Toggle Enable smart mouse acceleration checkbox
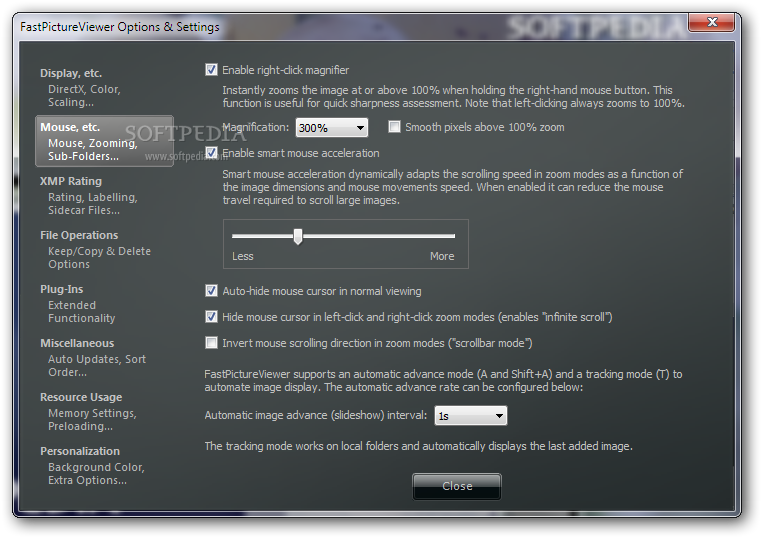 pyautogui.click(x=211, y=153)
